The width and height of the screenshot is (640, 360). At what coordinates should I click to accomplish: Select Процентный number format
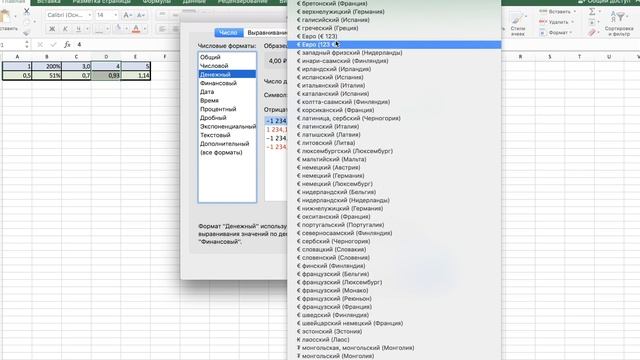[x=227, y=109]
